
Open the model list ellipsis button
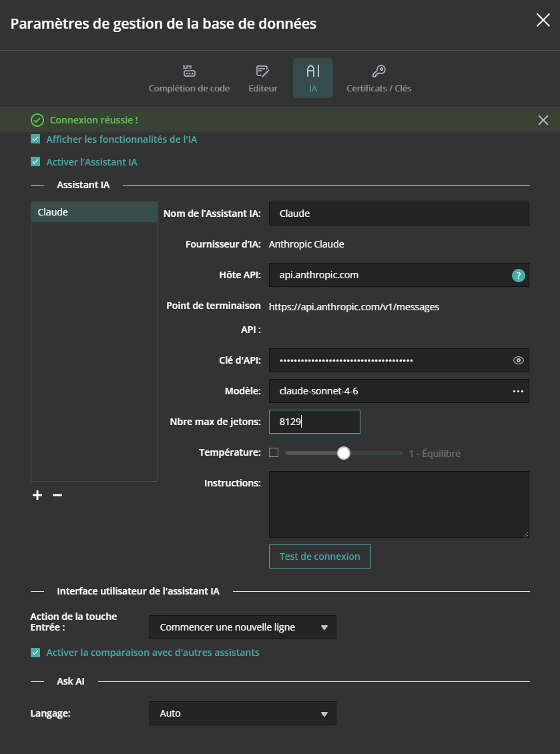point(518,392)
